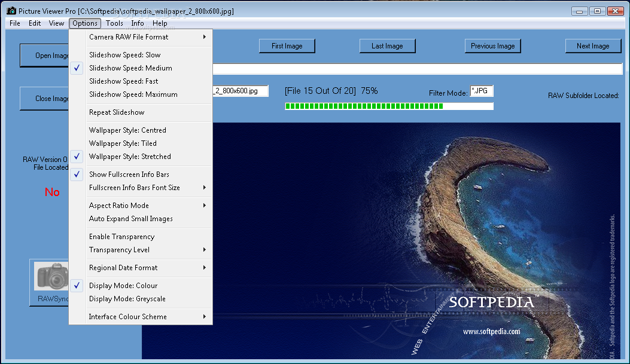This screenshot has width=630, height=364.
Task: Set Wallpaper Style: Centred
Action: pyautogui.click(x=141, y=130)
